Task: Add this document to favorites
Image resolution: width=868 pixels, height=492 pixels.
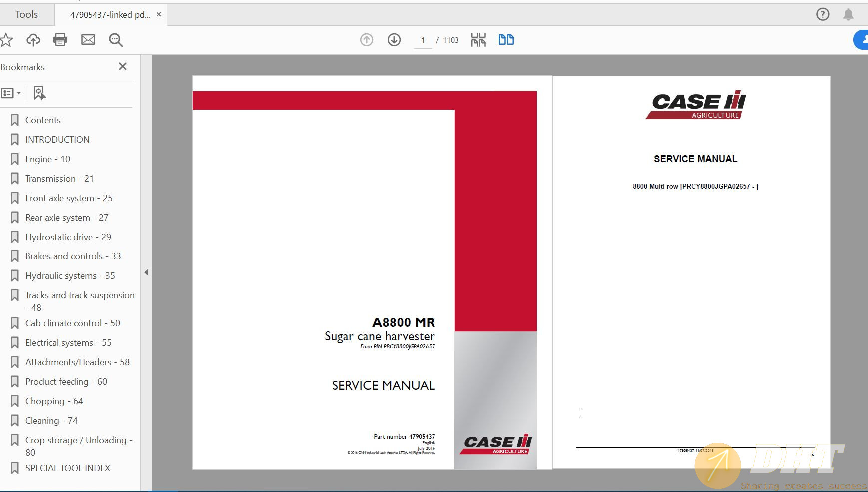Action: 7,40
